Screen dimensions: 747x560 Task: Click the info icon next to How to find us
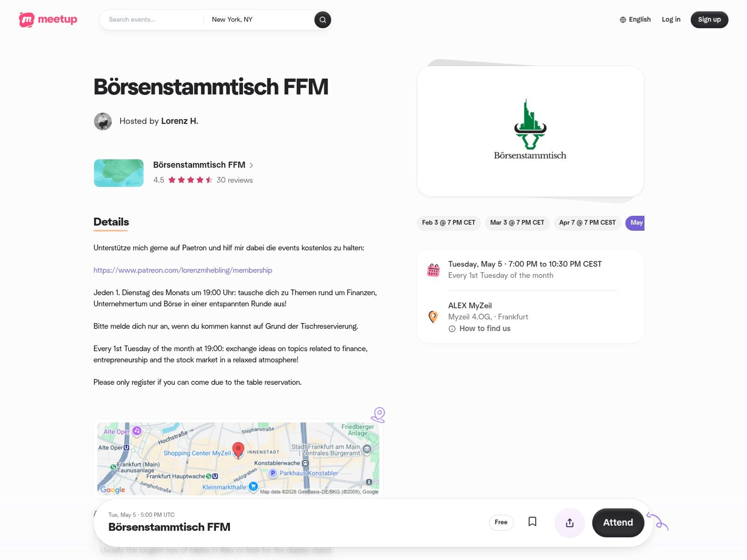click(x=452, y=329)
